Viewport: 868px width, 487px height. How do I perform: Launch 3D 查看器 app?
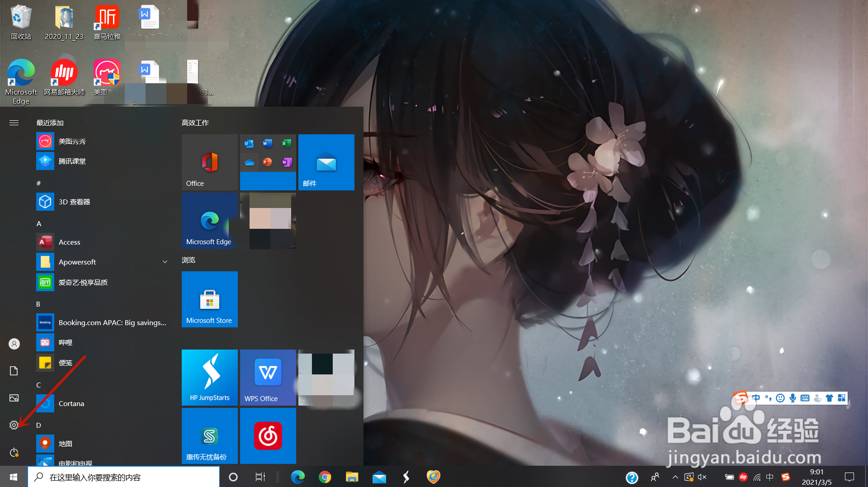point(102,202)
